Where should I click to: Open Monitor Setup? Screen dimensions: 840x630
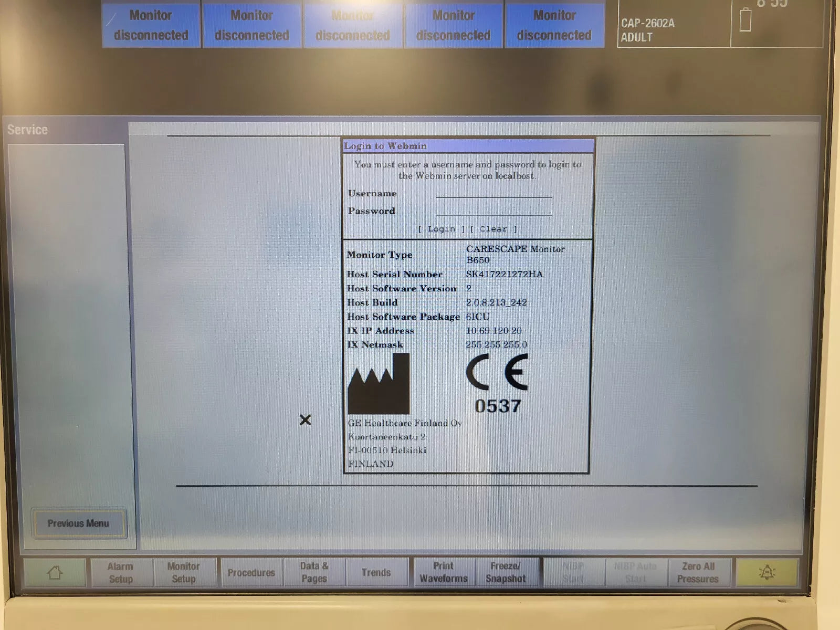click(184, 572)
